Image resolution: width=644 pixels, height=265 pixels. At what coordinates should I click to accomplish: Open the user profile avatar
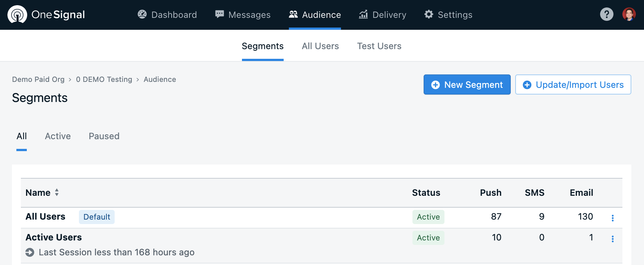click(x=629, y=15)
